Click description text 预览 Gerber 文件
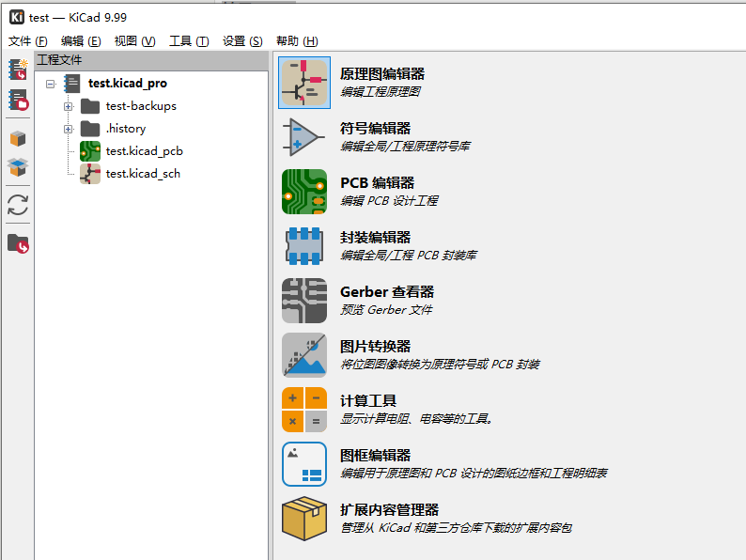Viewport: 746px width, 560px height. pos(386,310)
